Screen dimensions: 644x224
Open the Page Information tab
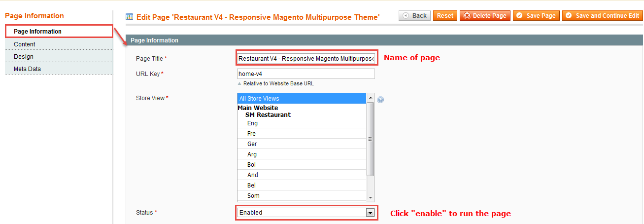[59, 32]
